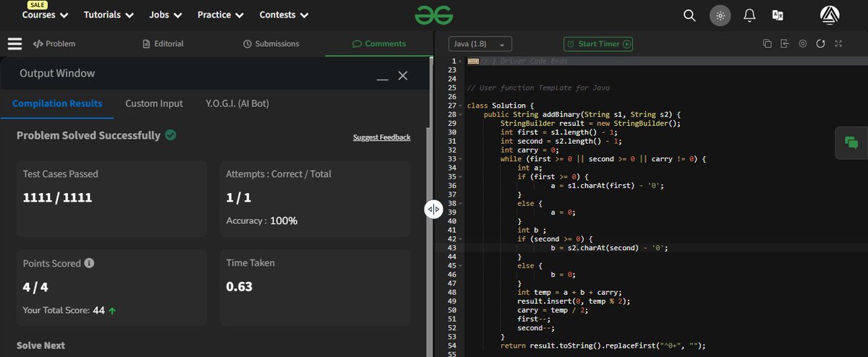Collapse the fold arrow at line 35

tap(461, 177)
